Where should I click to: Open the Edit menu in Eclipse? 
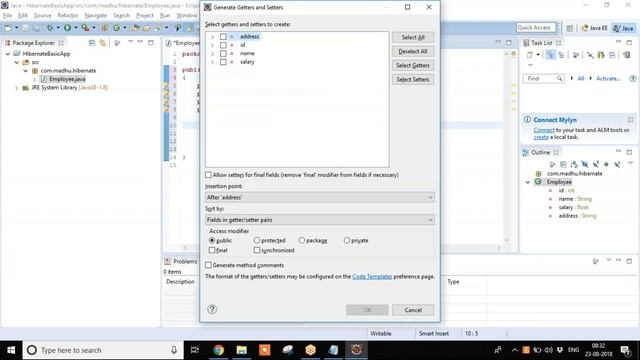23,16
